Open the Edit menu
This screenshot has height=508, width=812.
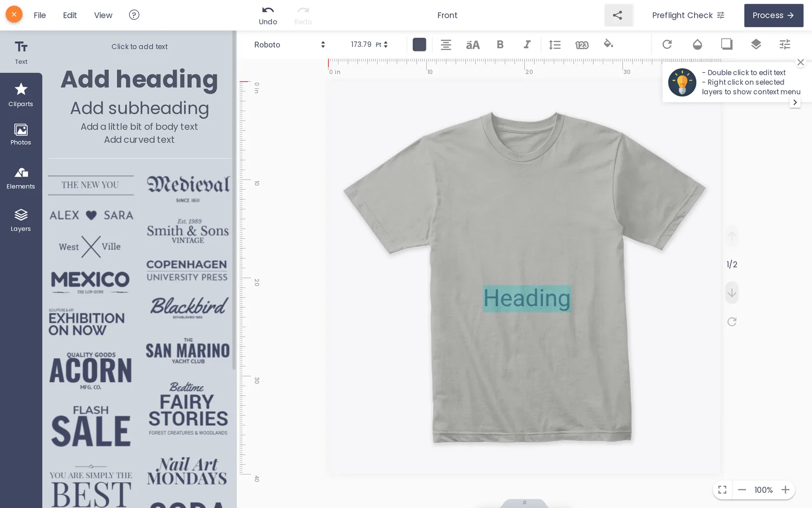tap(70, 15)
